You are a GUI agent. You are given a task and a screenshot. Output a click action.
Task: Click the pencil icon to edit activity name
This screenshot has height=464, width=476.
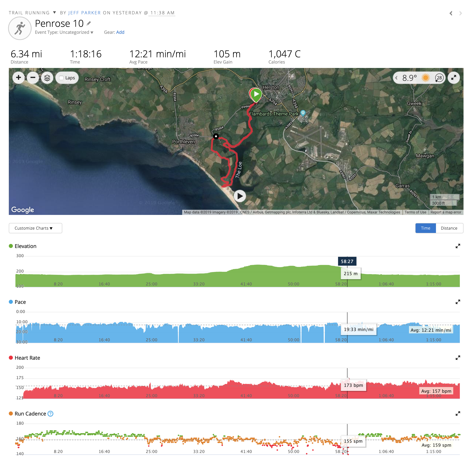coord(89,23)
